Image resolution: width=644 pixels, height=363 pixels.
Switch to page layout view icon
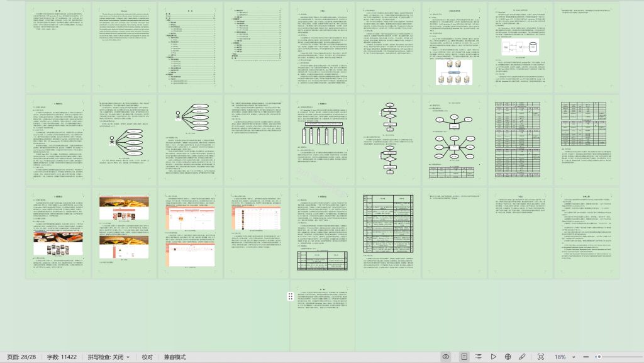(464, 357)
